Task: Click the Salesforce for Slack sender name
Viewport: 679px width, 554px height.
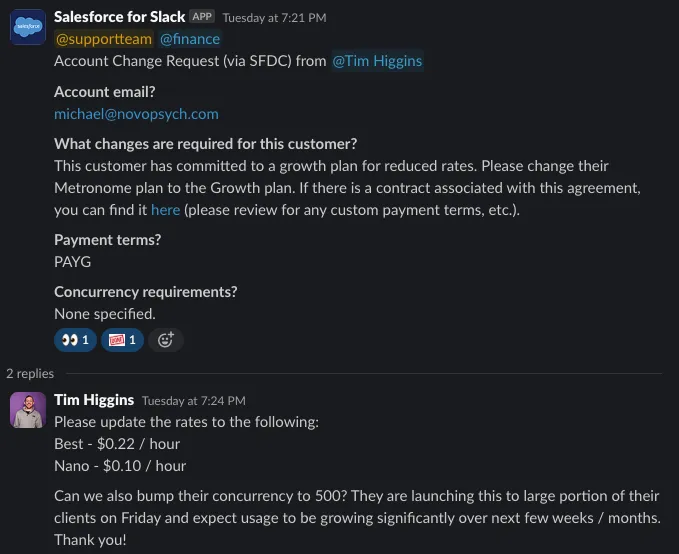Action: [119, 17]
